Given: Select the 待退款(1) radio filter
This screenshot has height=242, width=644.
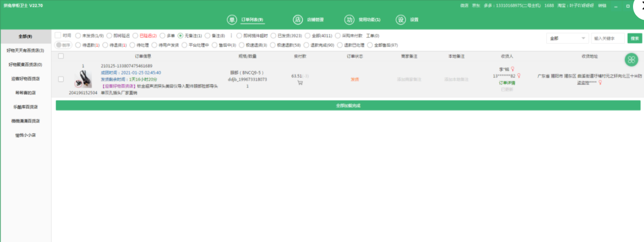Looking at the screenshot, I should [78, 45].
